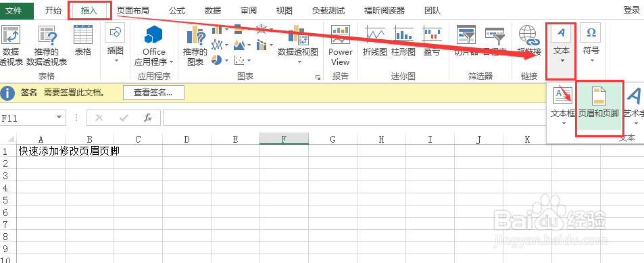This screenshot has width=644, height=263.
Task: Insert a bar chart from charts group
Action: pyautogui.click(x=239, y=30)
